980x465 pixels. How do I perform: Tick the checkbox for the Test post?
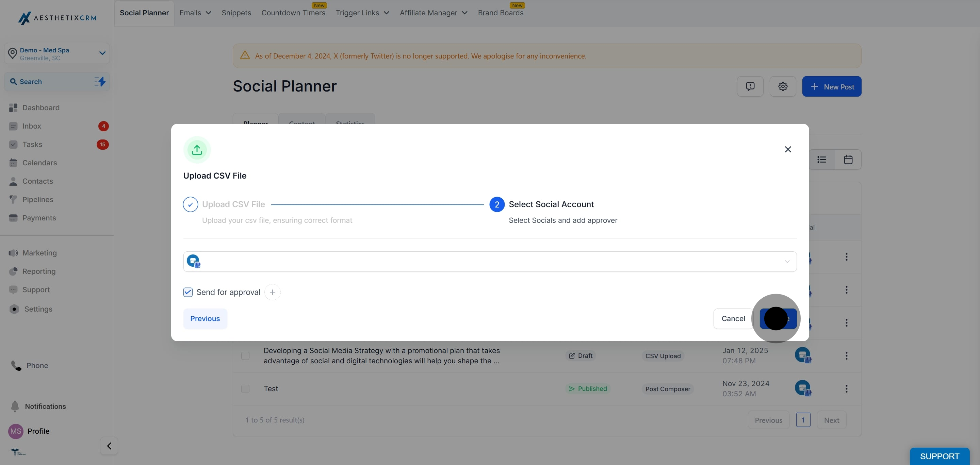coord(245,388)
